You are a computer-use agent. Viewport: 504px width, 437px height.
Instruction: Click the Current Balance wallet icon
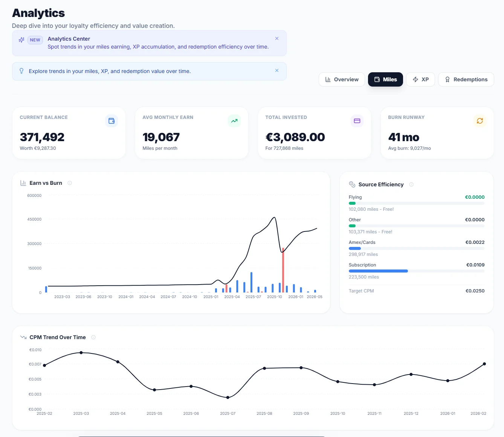pyautogui.click(x=111, y=121)
